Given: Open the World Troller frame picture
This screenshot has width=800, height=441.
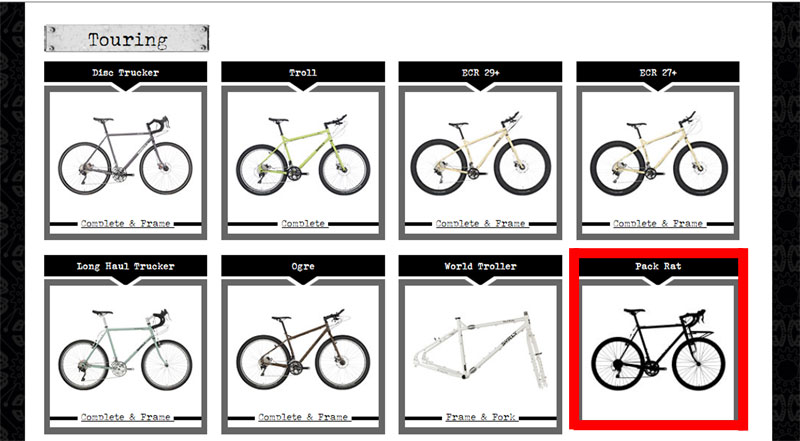Looking at the screenshot, I should point(481,350).
